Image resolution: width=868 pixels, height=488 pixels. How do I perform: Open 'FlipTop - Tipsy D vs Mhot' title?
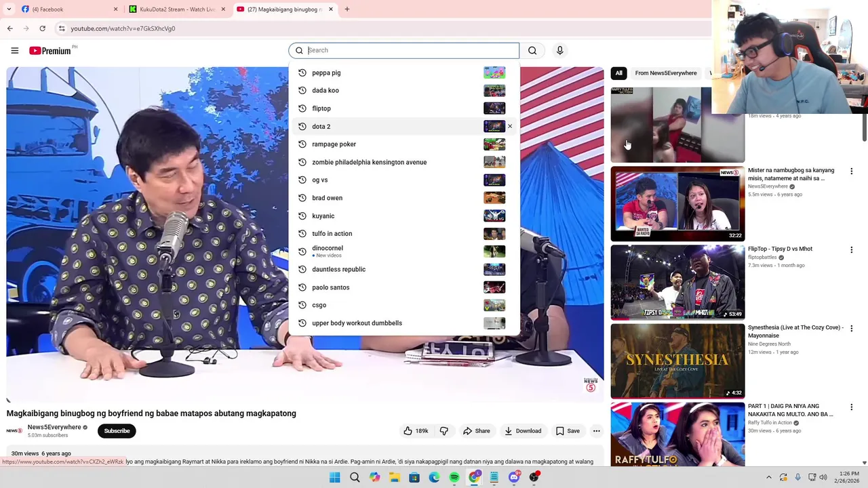click(x=780, y=249)
